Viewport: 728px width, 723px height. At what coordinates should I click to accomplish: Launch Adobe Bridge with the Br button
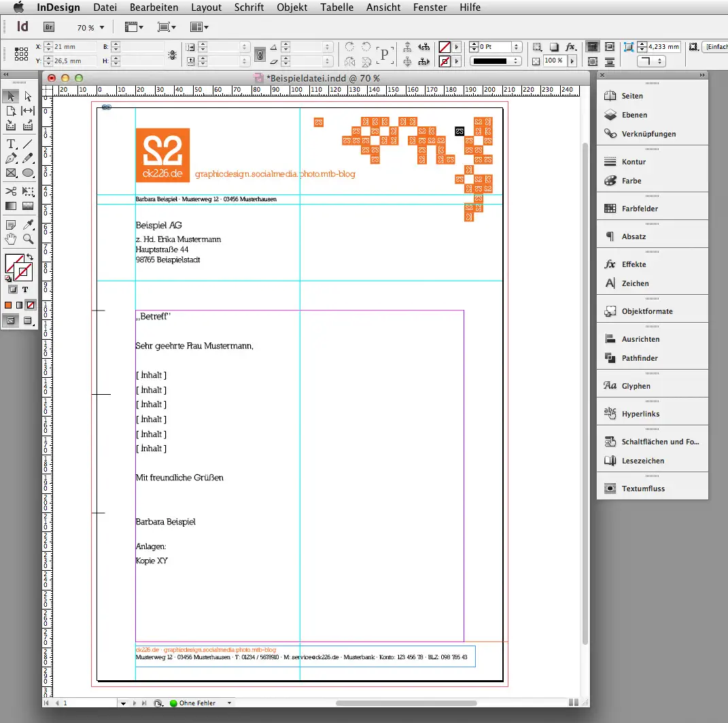tap(48, 27)
